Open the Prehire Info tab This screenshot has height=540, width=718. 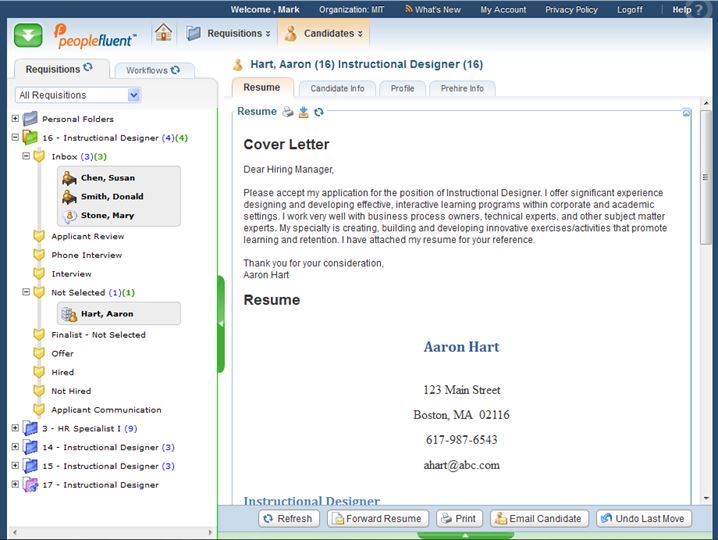tap(462, 88)
